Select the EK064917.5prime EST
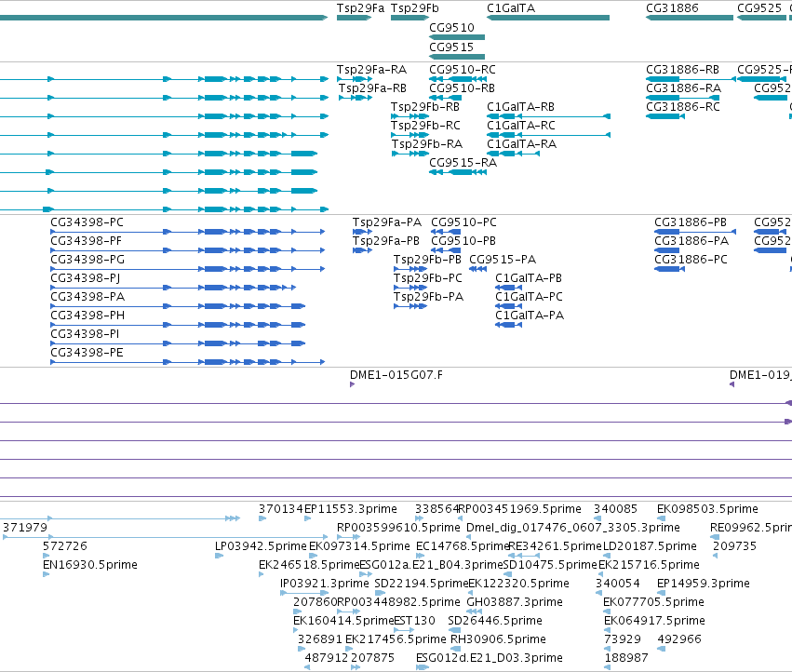 coord(608,630)
